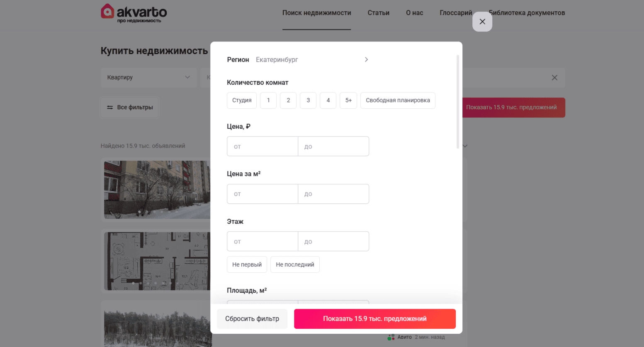Toggle Не последний floor option
This screenshot has height=347, width=644.
pos(295,264)
